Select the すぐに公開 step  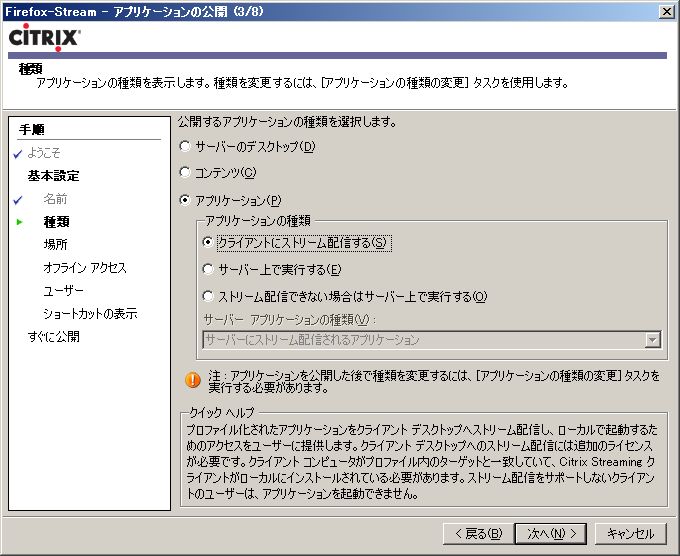pyautogui.click(x=53, y=336)
